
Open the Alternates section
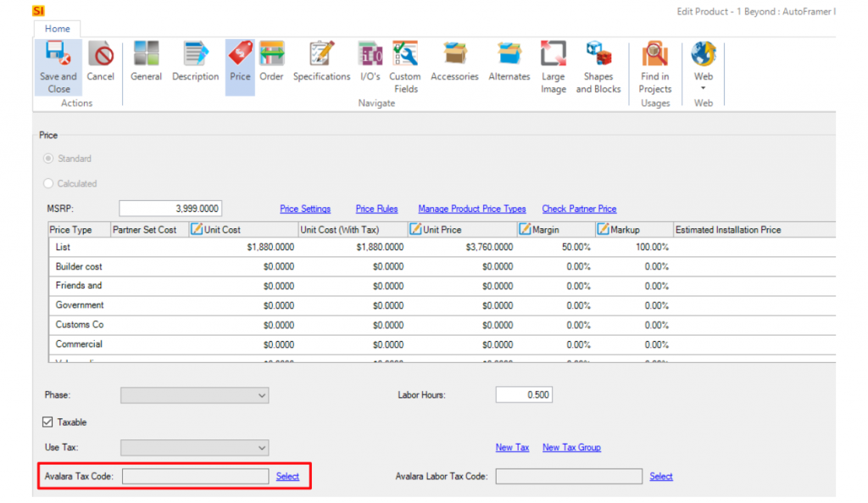509,61
